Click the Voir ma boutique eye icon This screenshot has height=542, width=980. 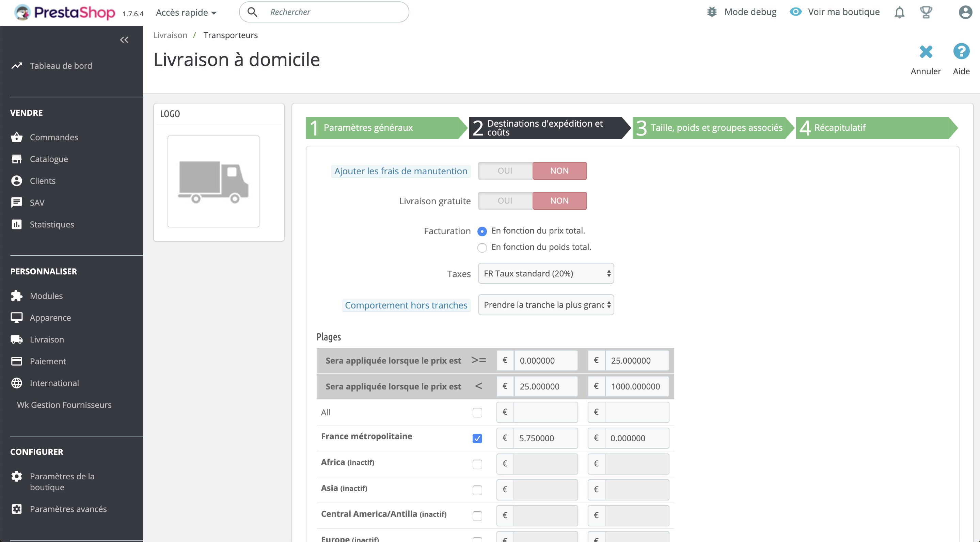point(795,12)
